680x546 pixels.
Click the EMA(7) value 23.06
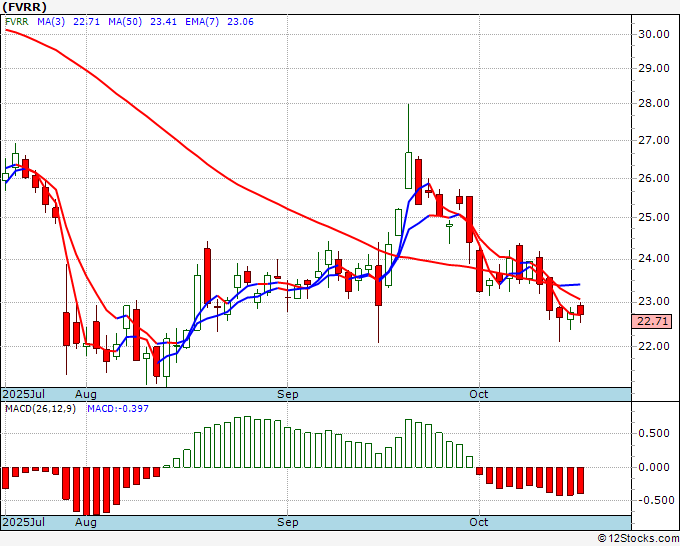click(240, 22)
